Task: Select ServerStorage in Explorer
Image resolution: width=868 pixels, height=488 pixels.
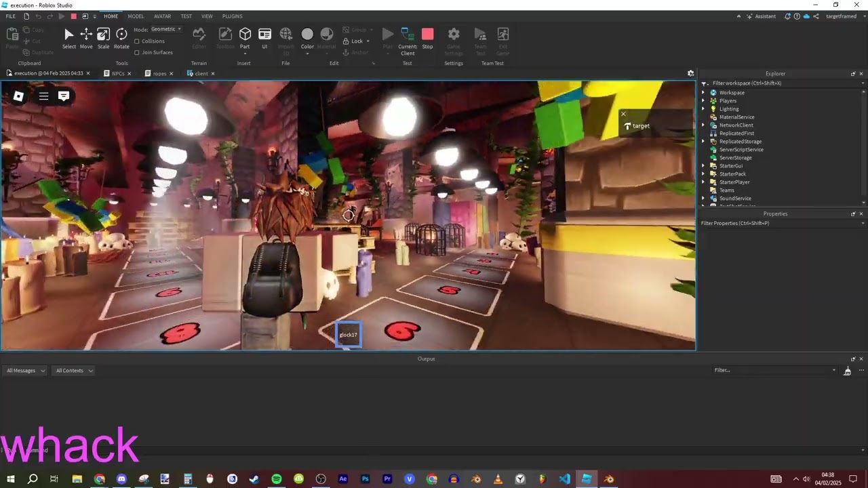Action: (735, 158)
